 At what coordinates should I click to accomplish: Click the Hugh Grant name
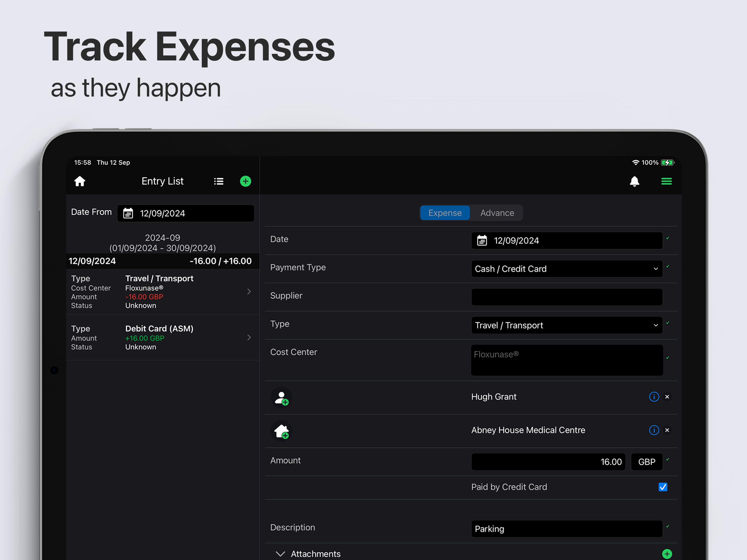494,396
